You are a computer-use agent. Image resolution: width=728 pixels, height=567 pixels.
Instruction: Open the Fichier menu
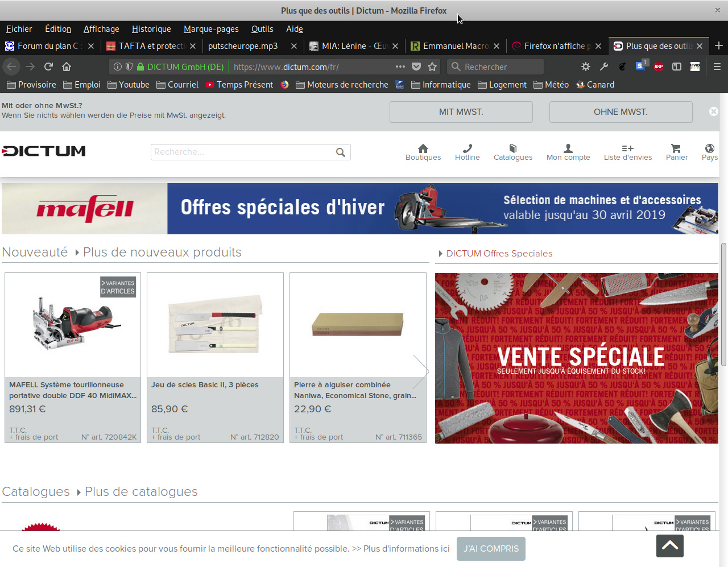point(19,29)
